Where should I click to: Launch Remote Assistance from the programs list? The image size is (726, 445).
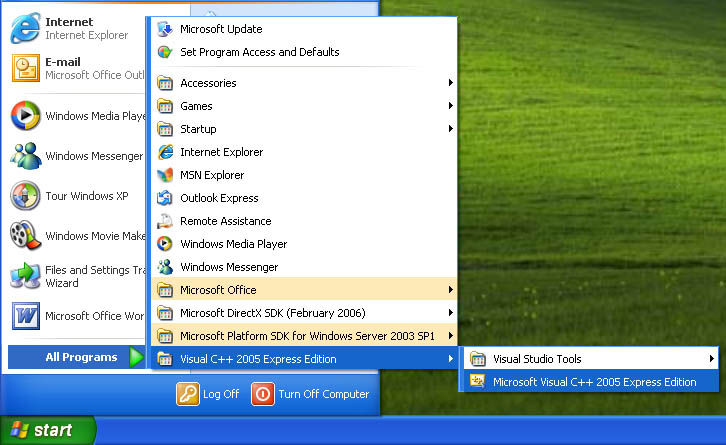point(304,221)
